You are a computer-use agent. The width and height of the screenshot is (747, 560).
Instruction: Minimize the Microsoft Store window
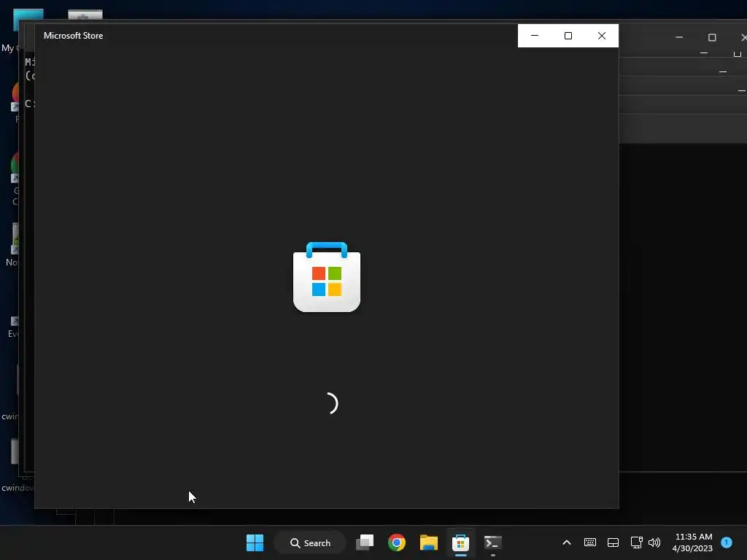tap(535, 36)
